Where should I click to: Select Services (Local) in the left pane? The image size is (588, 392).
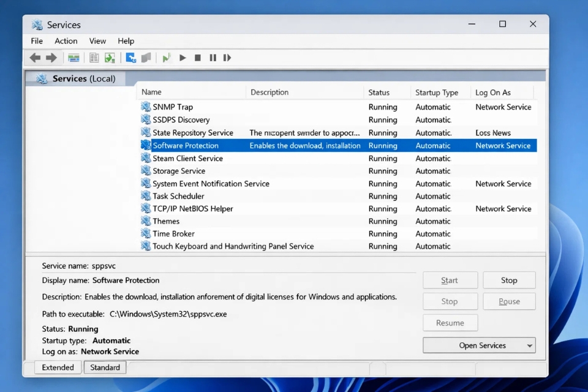tap(75, 78)
